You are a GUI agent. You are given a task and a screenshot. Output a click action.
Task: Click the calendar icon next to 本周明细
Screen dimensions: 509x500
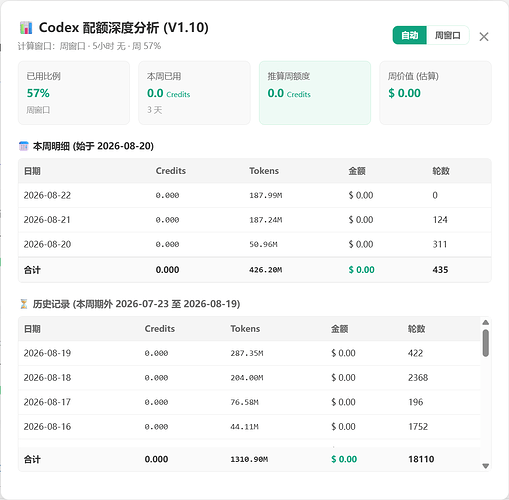[24, 146]
